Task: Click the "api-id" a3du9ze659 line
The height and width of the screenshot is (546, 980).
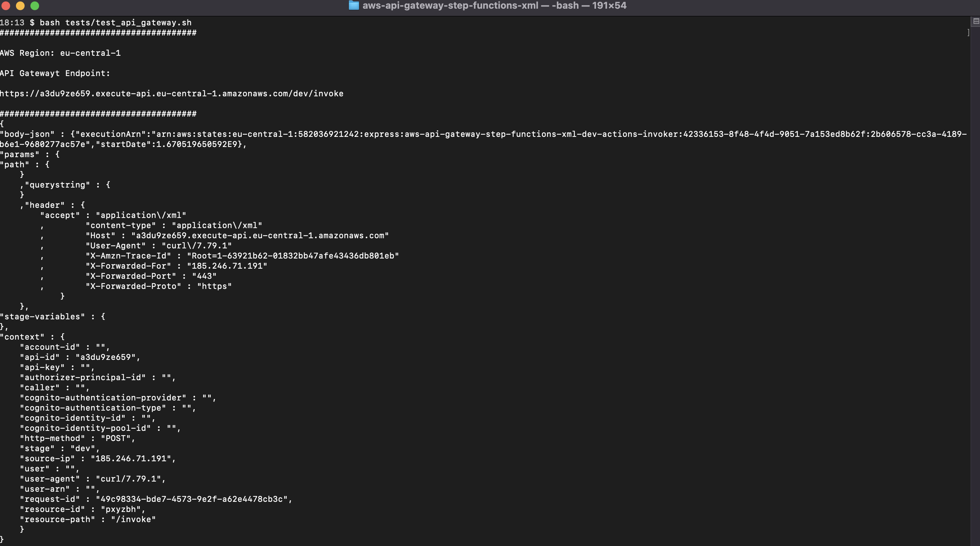Action: point(80,357)
